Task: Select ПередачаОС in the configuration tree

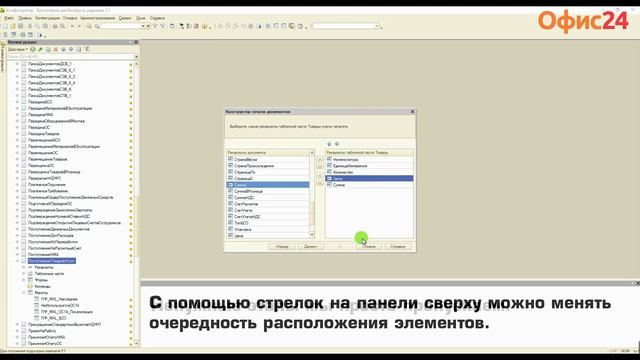Action: (x=39, y=127)
